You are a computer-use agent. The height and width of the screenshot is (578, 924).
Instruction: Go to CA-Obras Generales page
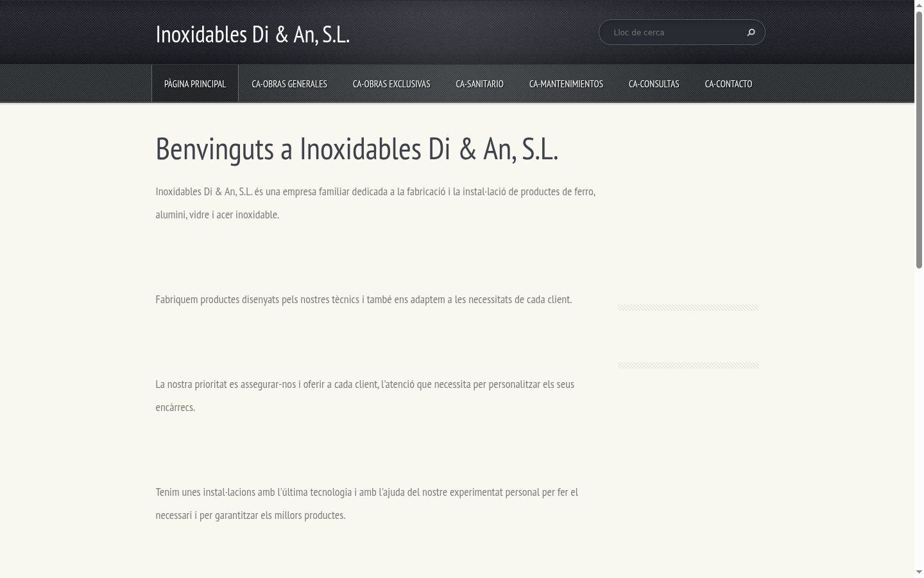pos(289,83)
